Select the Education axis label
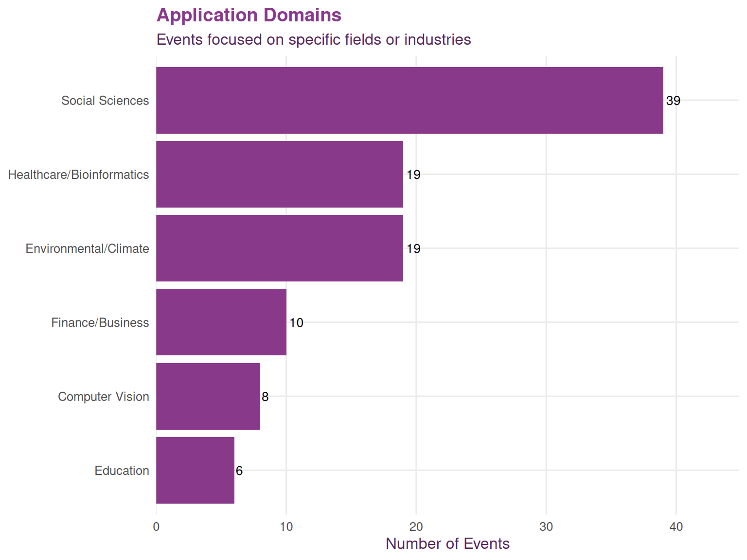Image resolution: width=747 pixels, height=560 pixels. pos(122,471)
